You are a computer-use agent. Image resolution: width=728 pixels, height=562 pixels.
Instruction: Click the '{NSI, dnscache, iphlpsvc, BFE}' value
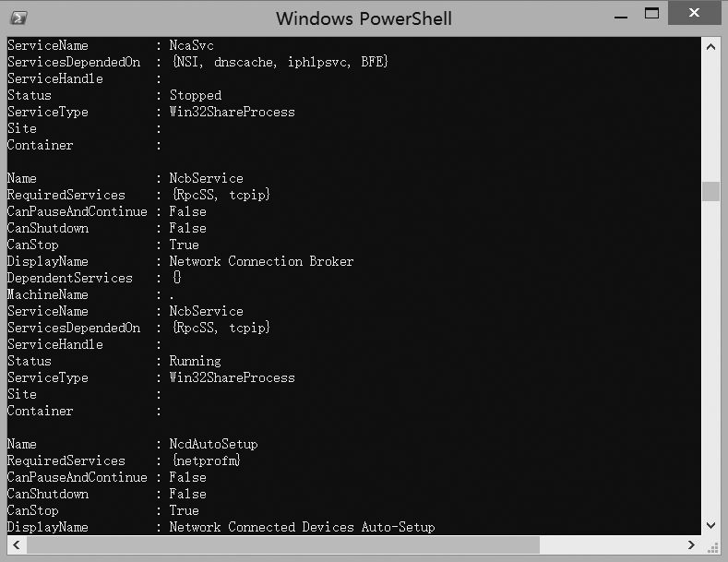[279, 62]
